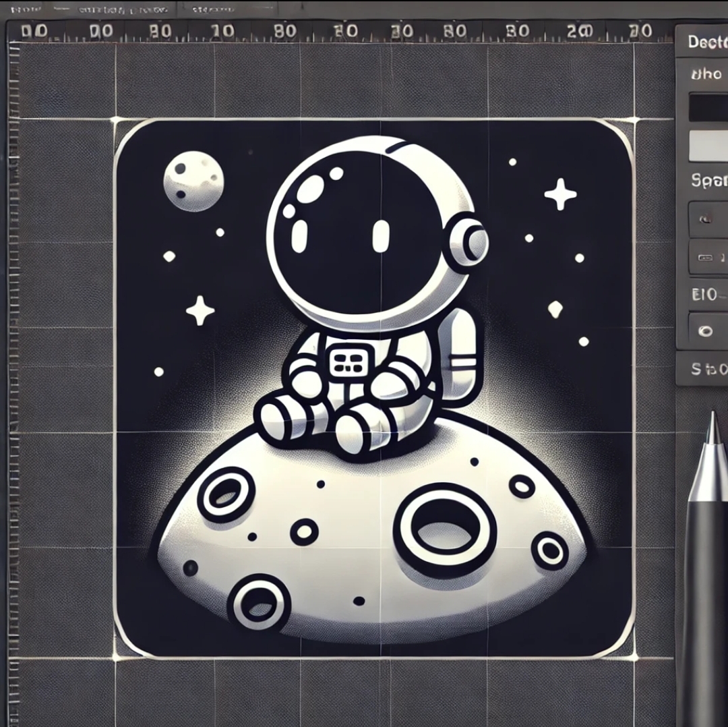Click the astronaut's chest control panel
Viewport: 728px width, 727px height.
click(x=348, y=360)
